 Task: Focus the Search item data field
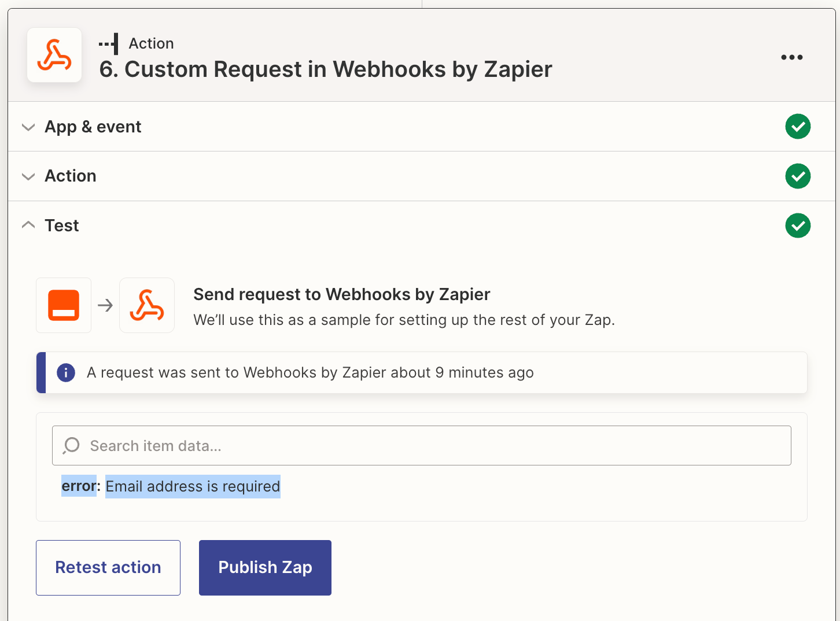click(422, 446)
